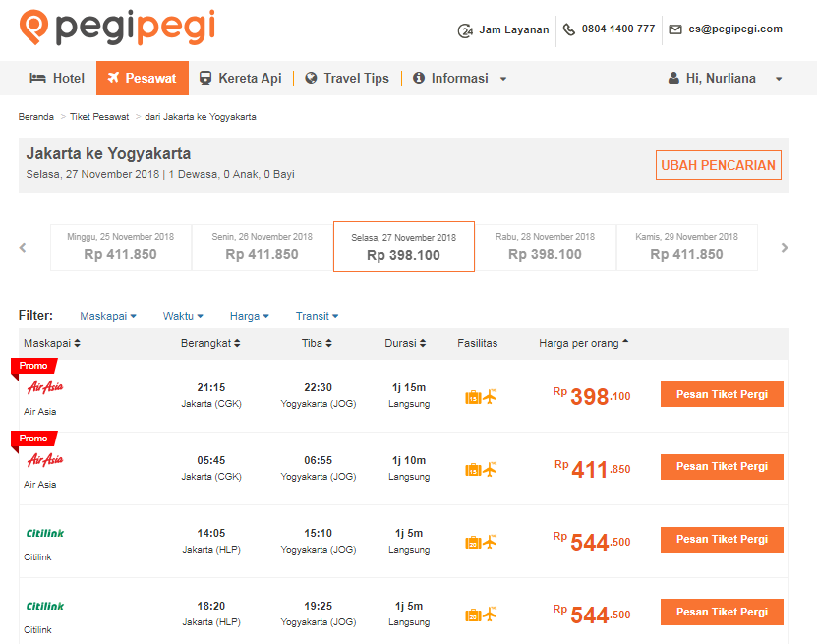Image resolution: width=817 pixels, height=644 pixels.
Task: Click baggage icon on 18:20 flight
Action: pos(473,615)
